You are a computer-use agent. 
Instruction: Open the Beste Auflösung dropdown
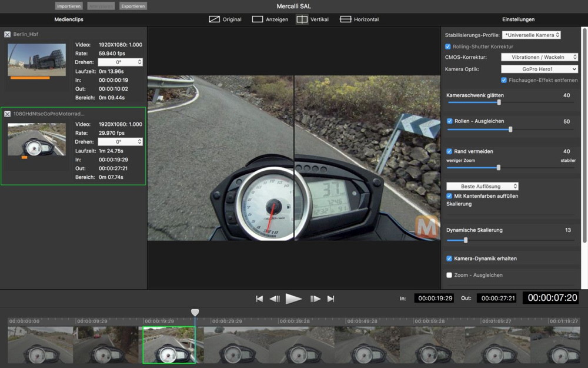coord(482,186)
